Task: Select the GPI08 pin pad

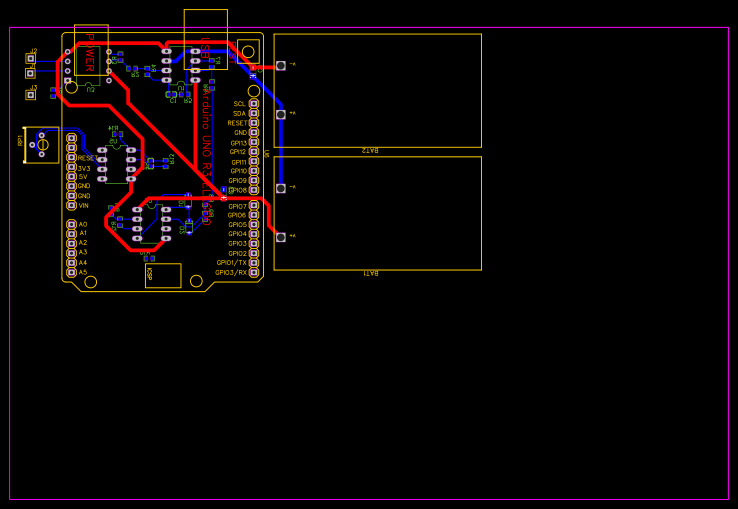Action: [254, 190]
